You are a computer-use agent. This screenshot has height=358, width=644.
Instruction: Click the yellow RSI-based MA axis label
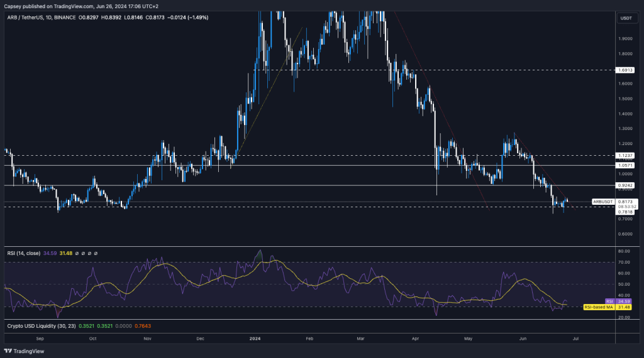tap(599, 307)
